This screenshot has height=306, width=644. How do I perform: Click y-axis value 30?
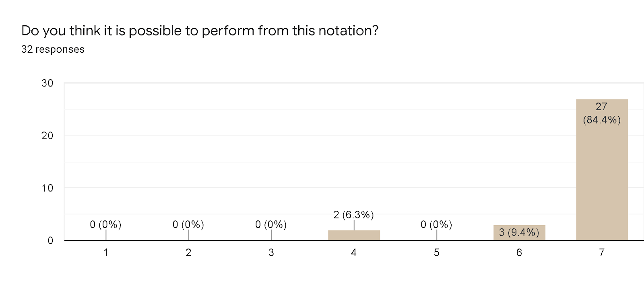tap(47, 83)
